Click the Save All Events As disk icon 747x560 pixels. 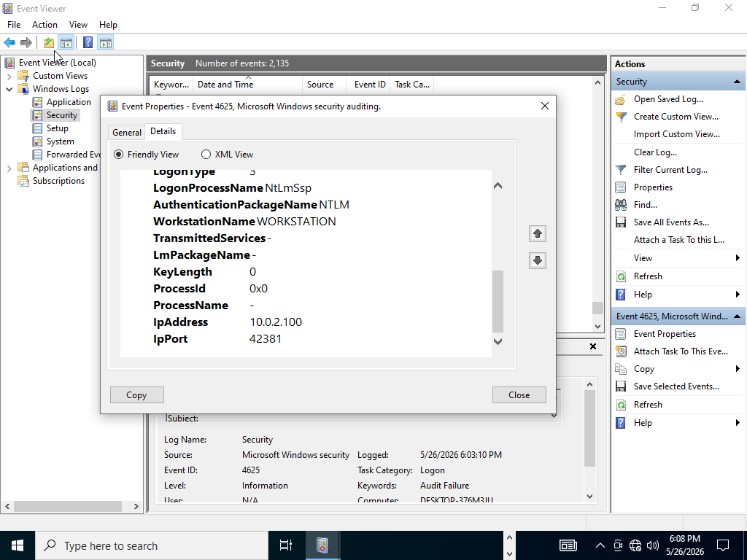coord(620,222)
